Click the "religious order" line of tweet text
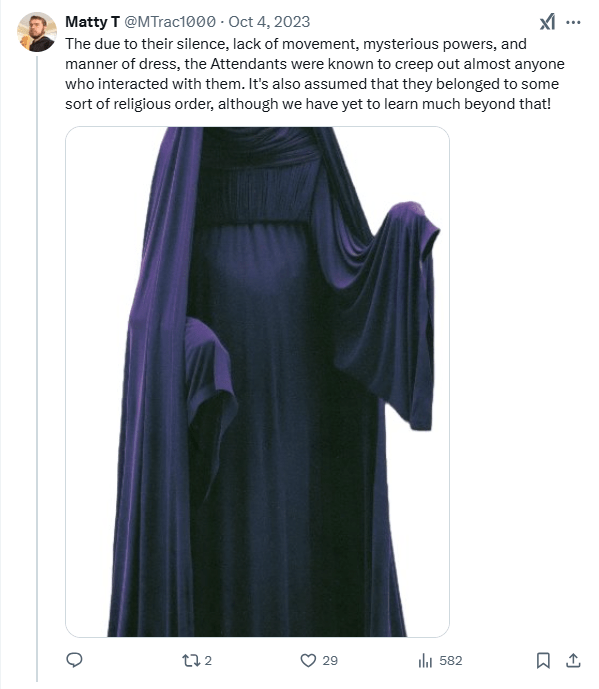Image resolution: width=599 pixels, height=689 pixels. click(x=308, y=104)
